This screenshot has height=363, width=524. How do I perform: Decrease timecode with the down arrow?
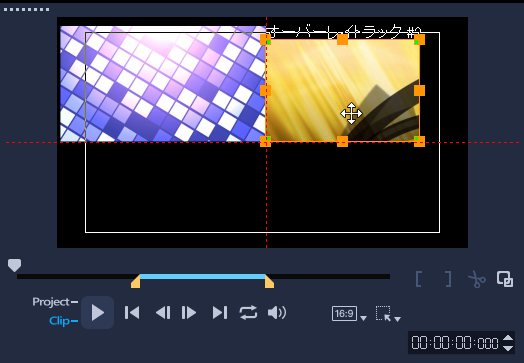(508, 348)
